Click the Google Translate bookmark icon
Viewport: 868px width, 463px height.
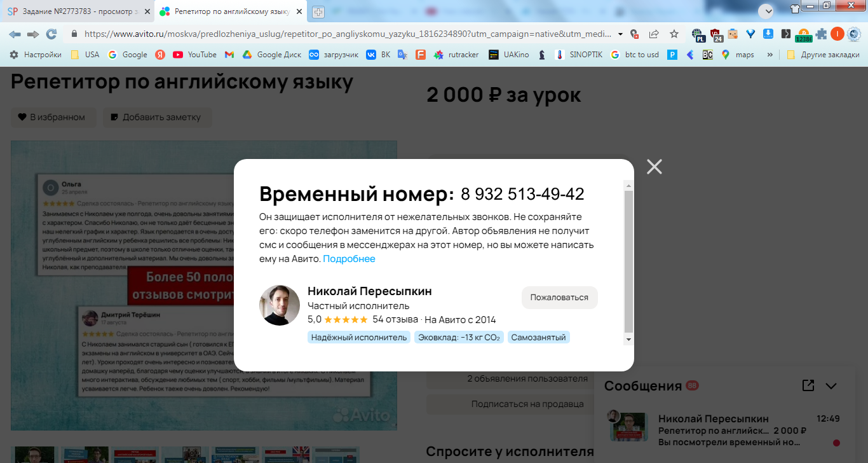[x=402, y=55]
